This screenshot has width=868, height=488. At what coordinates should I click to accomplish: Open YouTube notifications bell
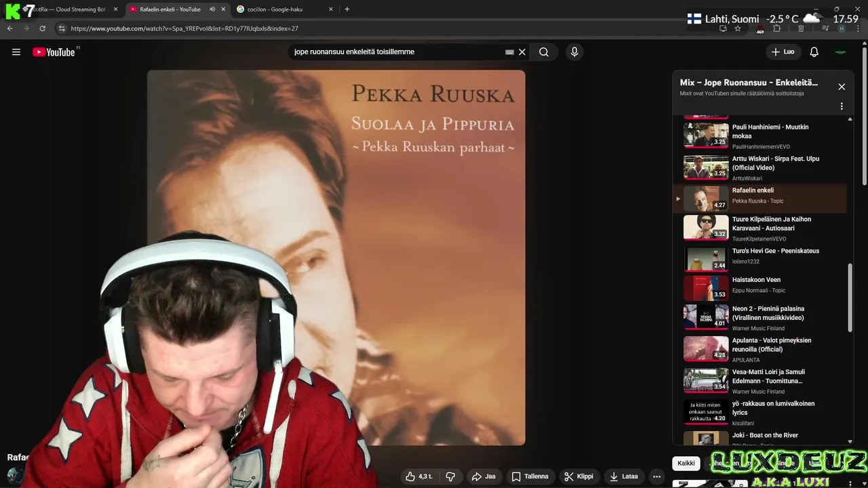(x=814, y=52)
